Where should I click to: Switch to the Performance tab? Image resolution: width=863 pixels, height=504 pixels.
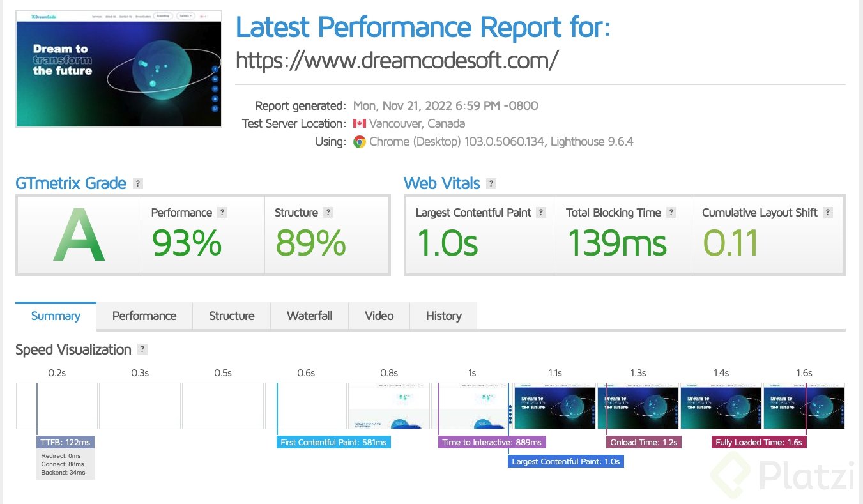tap(144, 316)
